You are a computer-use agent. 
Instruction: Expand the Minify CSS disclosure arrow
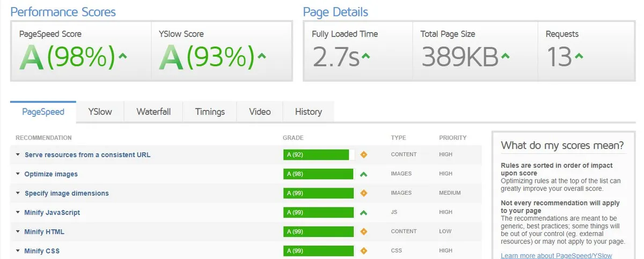(x=18, y=251)
